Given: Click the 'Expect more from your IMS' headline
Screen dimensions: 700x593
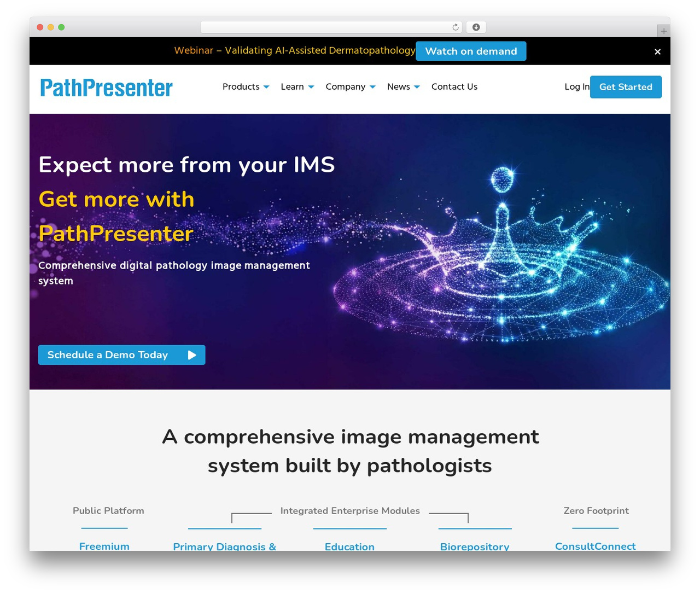Looking at the screenshot, I should coord(186,165).
